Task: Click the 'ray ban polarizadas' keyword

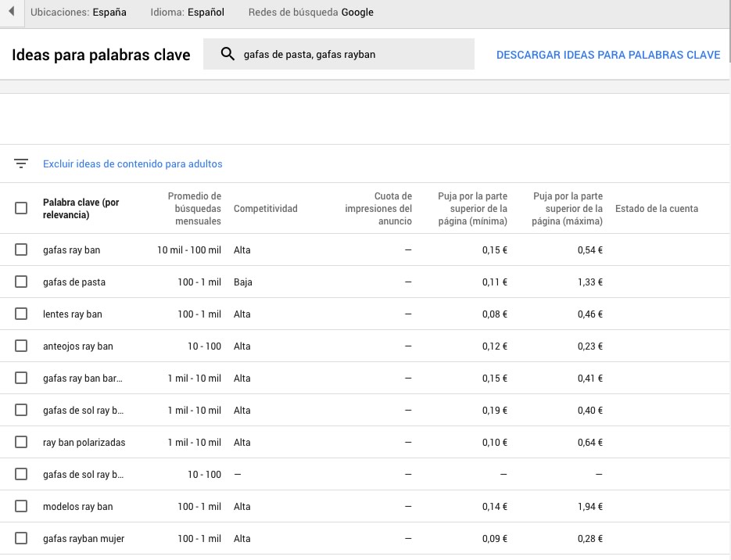Action: click(84, 443)
